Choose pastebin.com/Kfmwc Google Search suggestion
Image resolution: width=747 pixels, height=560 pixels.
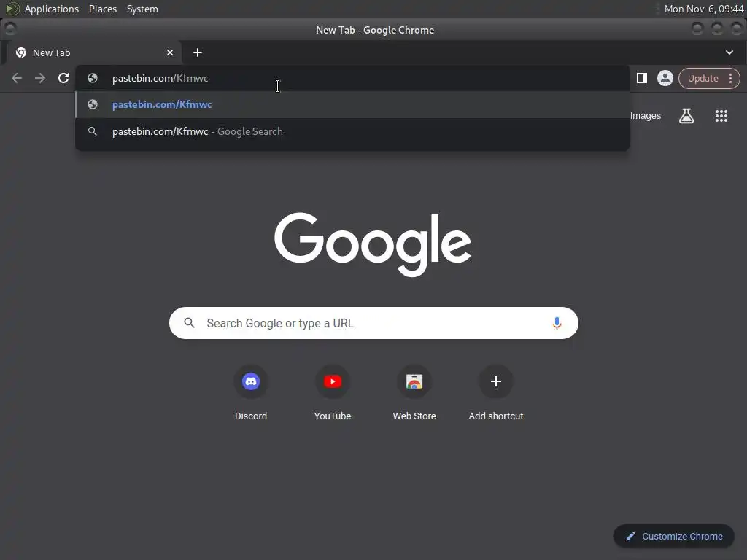[x=352, y=131]
